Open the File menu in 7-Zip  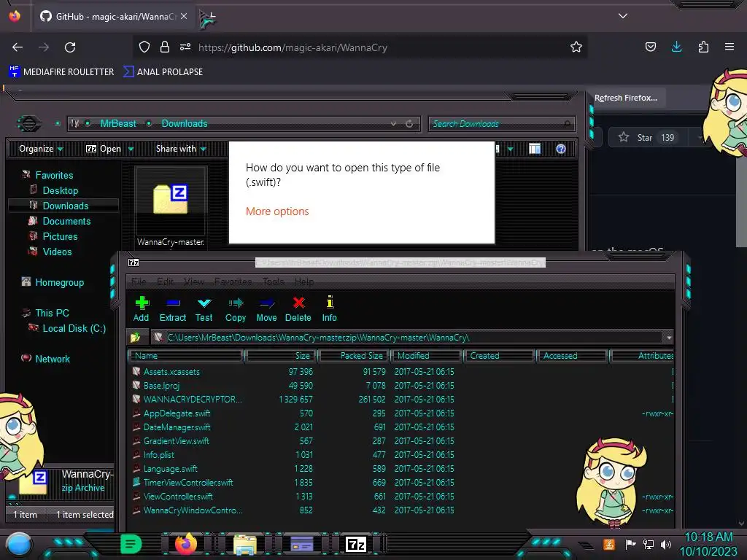click(139, 281)
